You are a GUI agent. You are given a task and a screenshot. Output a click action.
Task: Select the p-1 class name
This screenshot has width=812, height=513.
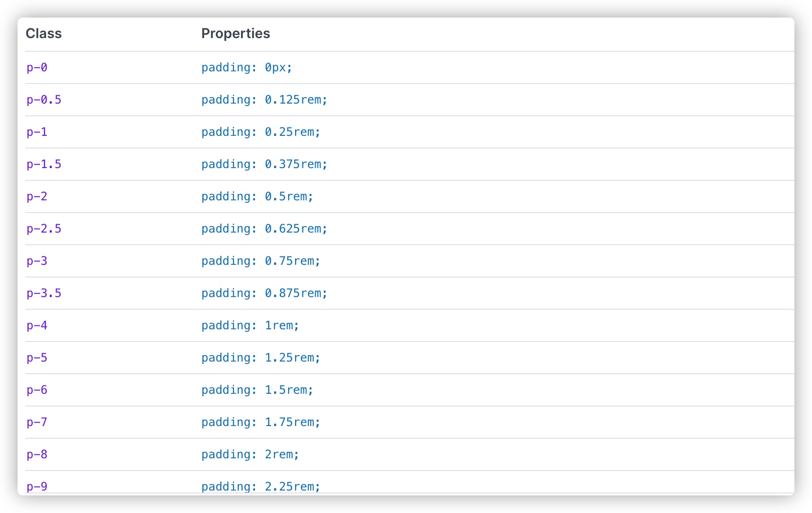pos(37,132)
